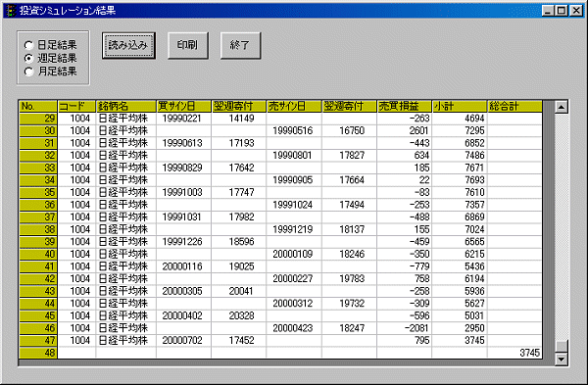The width and height of the screenshot is (588, 385).
Task: Click the コード column header
Action: click(76, 107)
